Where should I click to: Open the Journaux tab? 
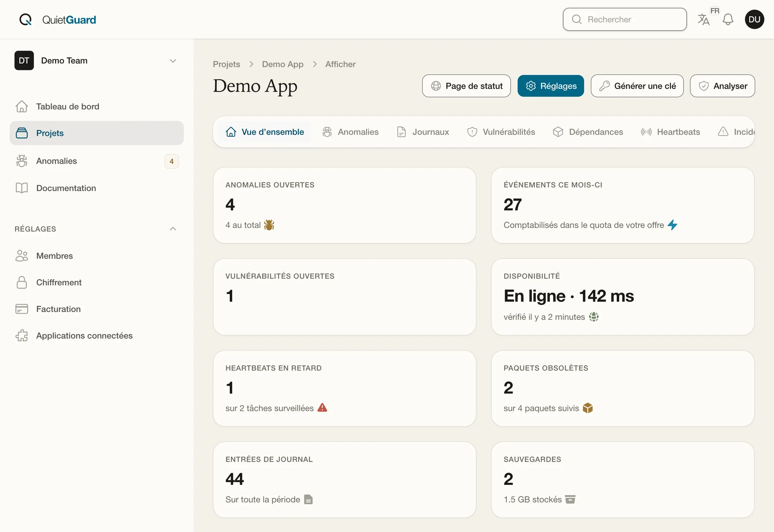[x=423, y=132]
